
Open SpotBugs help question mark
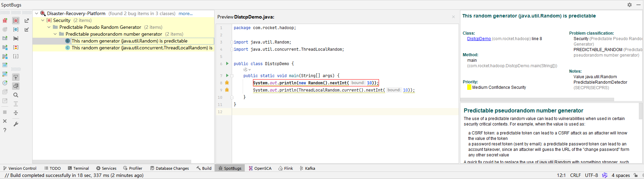point(5,130)
